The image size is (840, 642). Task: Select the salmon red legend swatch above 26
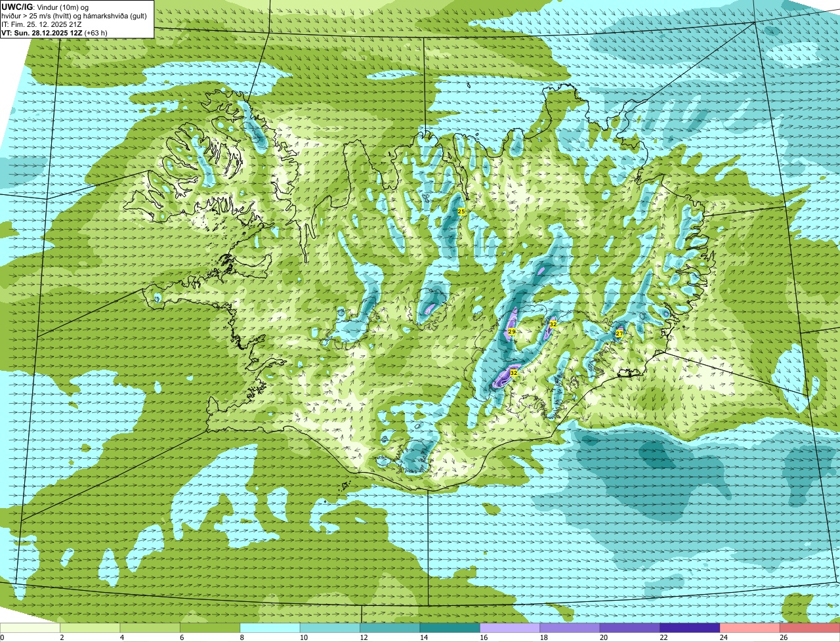pyautogui.click(x=810, y=628)
